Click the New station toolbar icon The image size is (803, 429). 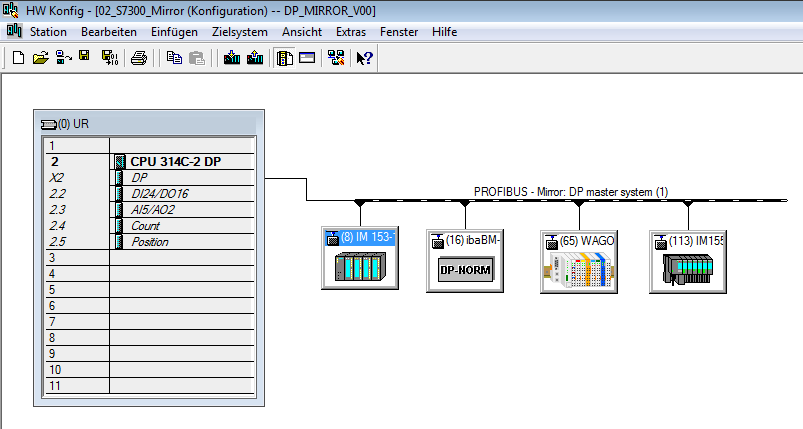tap(18, 58)
